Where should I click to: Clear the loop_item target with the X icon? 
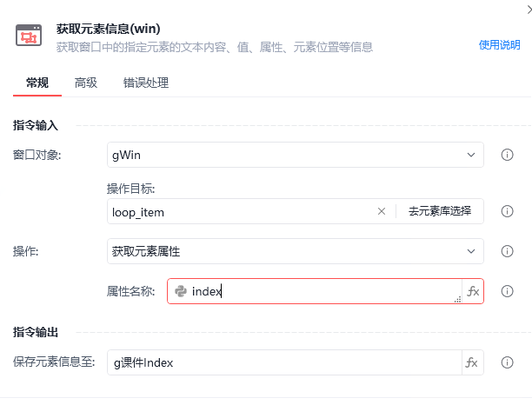point(381,211)
